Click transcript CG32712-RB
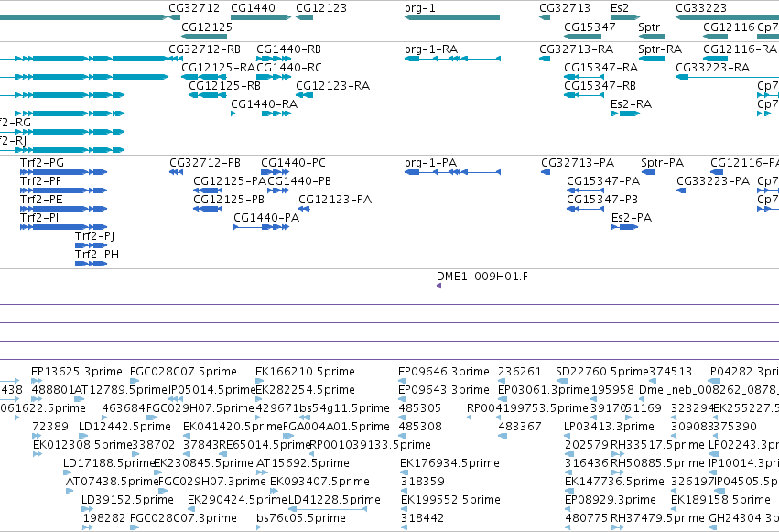The image size is (779, 532). click(x=176, y=59)
